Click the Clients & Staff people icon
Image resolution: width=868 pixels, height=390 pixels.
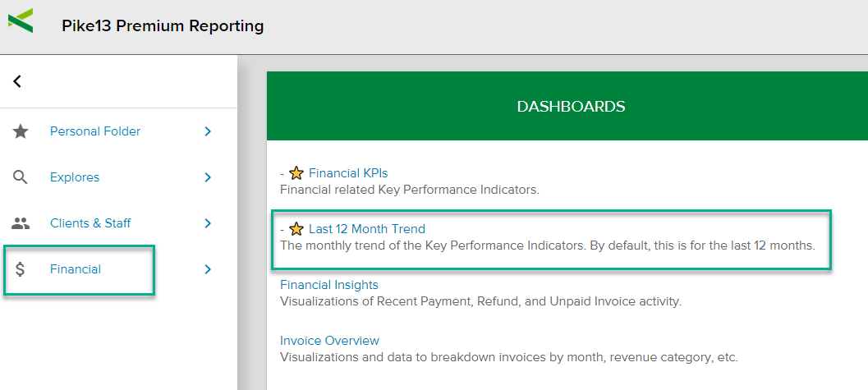coord(21,223)
